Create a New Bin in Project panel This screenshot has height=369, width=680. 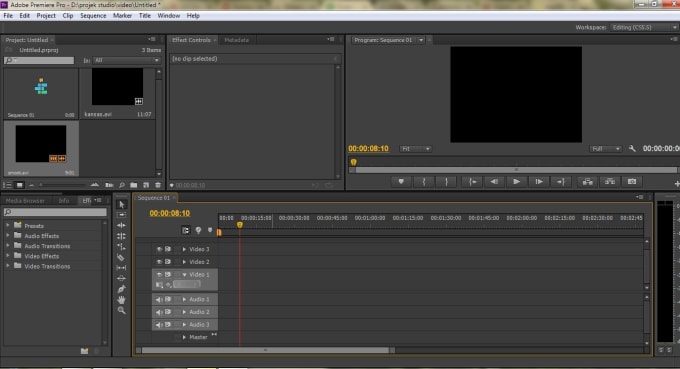click(134, 185)
